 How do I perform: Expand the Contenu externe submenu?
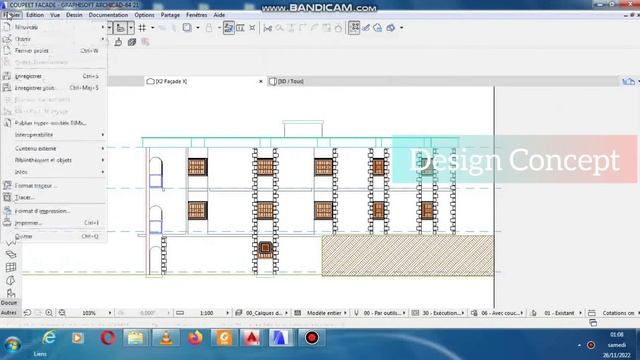pyautogui.click(x=54, y=149)
